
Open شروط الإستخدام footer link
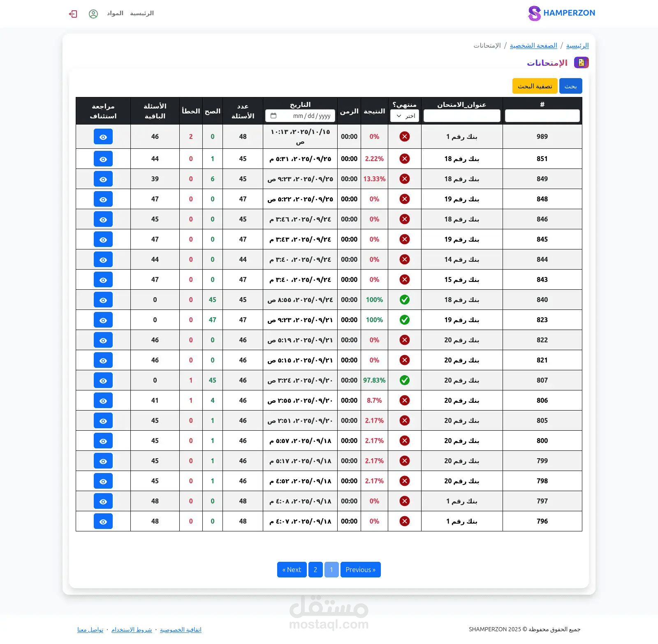point(132,630)
